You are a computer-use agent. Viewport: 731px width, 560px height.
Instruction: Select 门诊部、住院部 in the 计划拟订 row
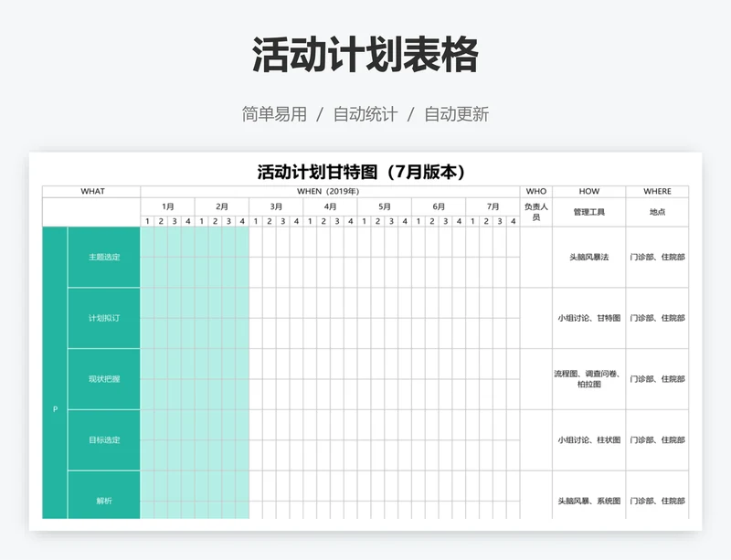tap(657, 318)
